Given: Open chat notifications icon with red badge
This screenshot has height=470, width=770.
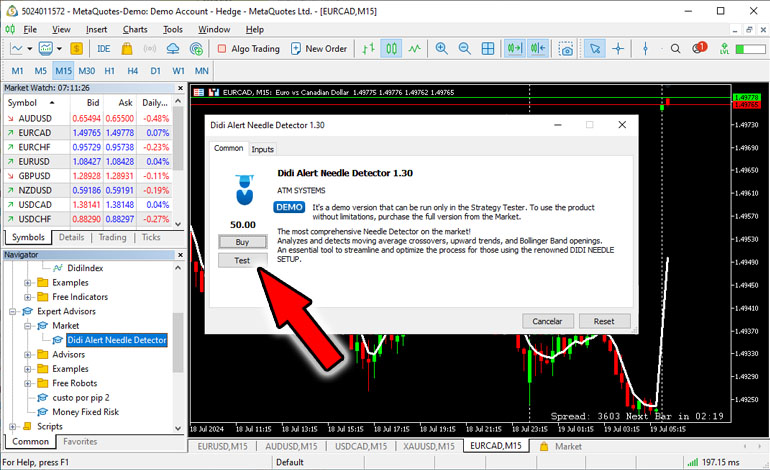Looking at the screenshot, I should point(698,48).
